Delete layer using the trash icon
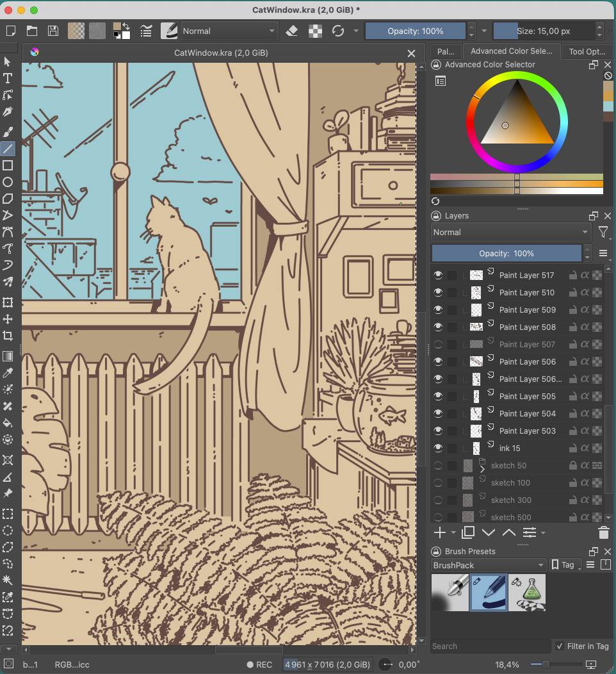Image resolution: width=616 pixels, height=674 pixels. [x=603, y=532]
